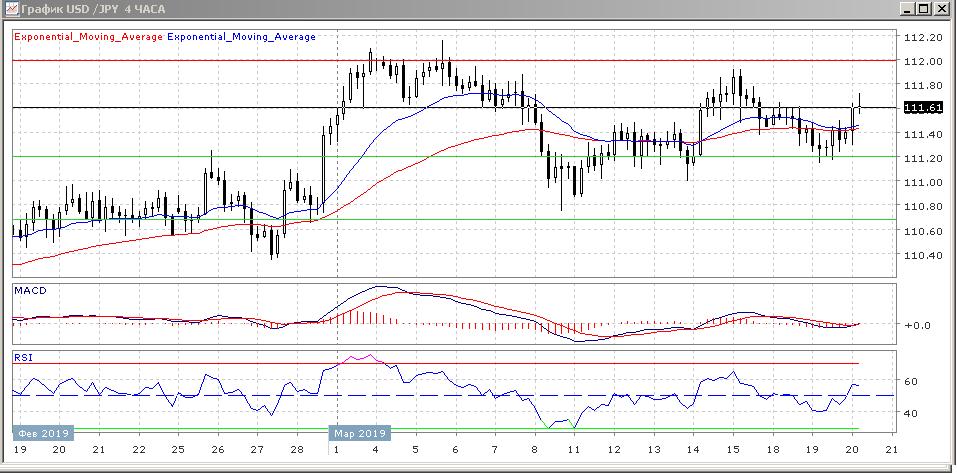Close the USD/JPY chart window
Viewport: 957px width, 473px height.
click(942, 9)
